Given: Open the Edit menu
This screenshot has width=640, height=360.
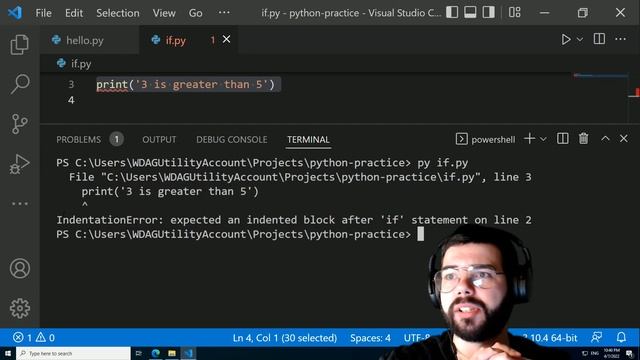Looking at the screenshot, I should click(74, 13).
